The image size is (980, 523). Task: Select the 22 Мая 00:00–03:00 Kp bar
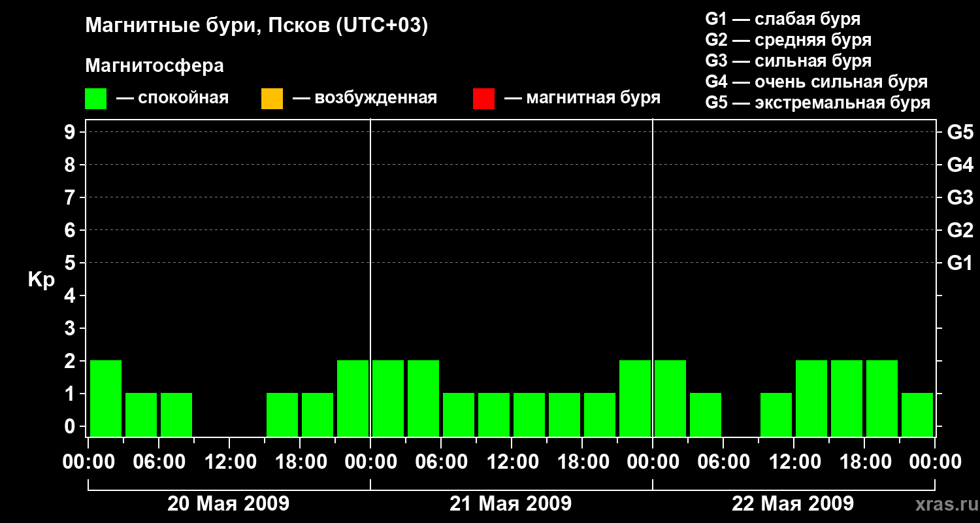tap(670, 398)
